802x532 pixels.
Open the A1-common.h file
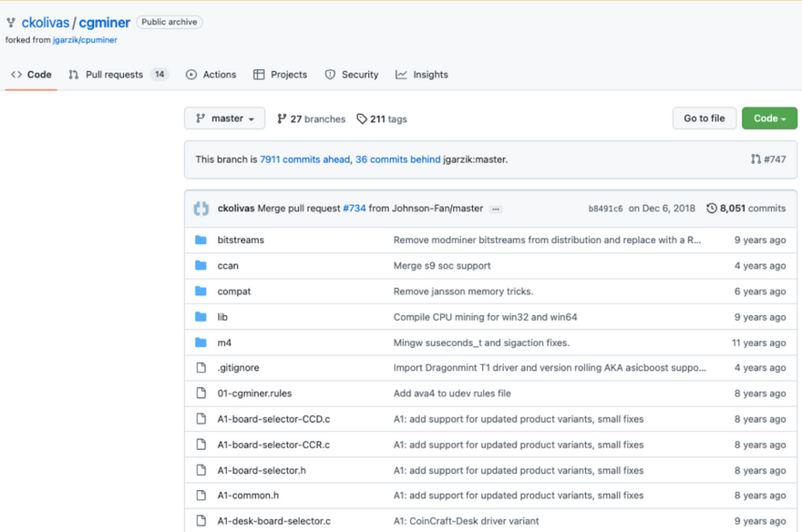tap(248, 496)
